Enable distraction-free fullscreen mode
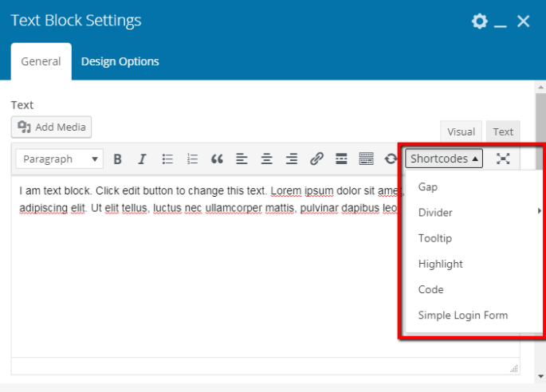546x392 pixels. (x=503, y=159)
